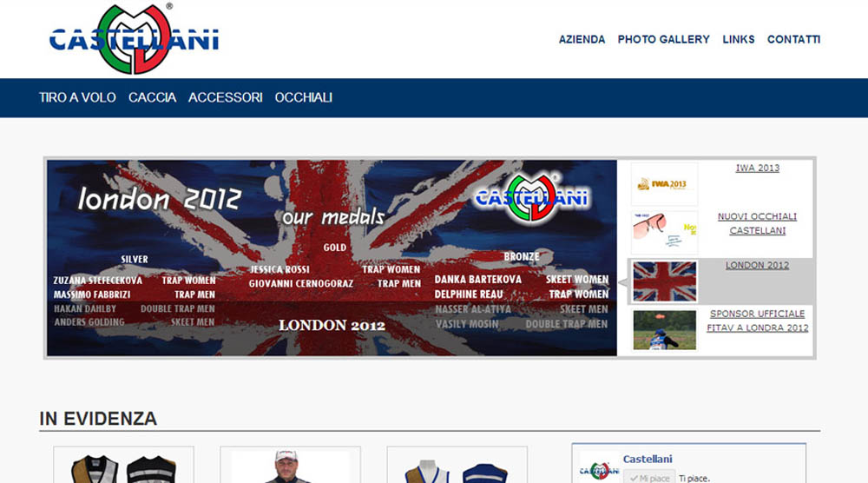Screen dimensions: 868x483
Task: Go to the LINKS page
Action: click(x=739, y=39)
